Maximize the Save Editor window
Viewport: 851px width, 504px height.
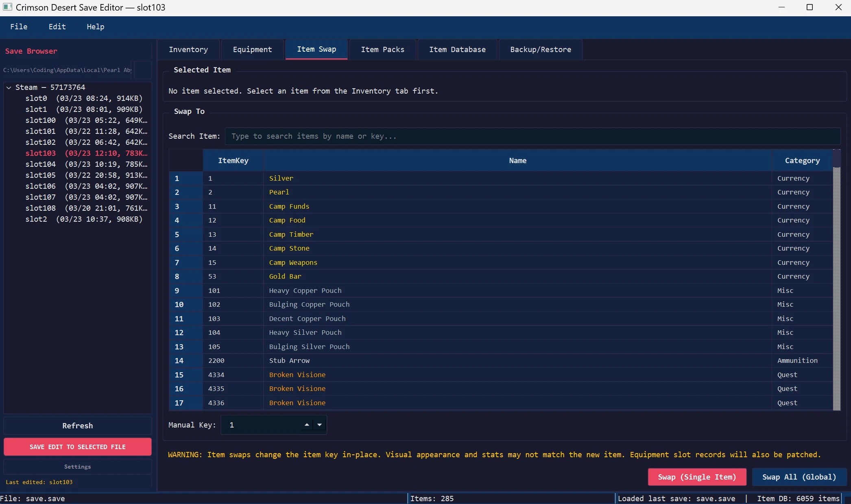810,7
